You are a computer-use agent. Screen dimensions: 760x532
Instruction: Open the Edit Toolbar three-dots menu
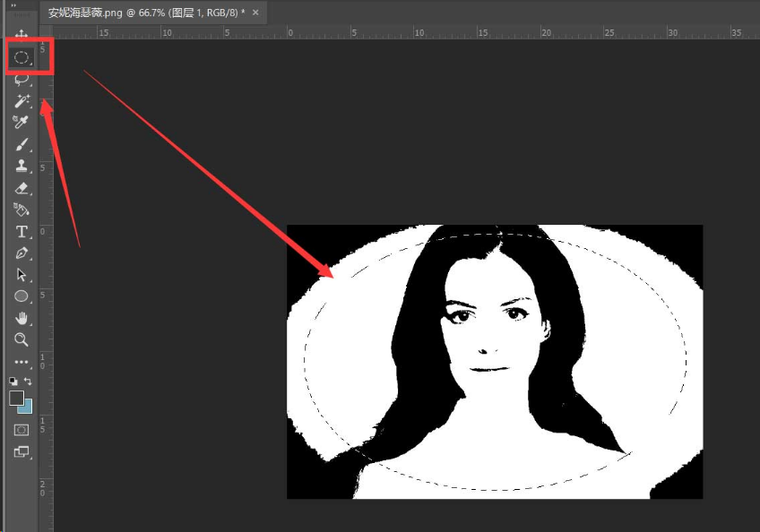22,362
